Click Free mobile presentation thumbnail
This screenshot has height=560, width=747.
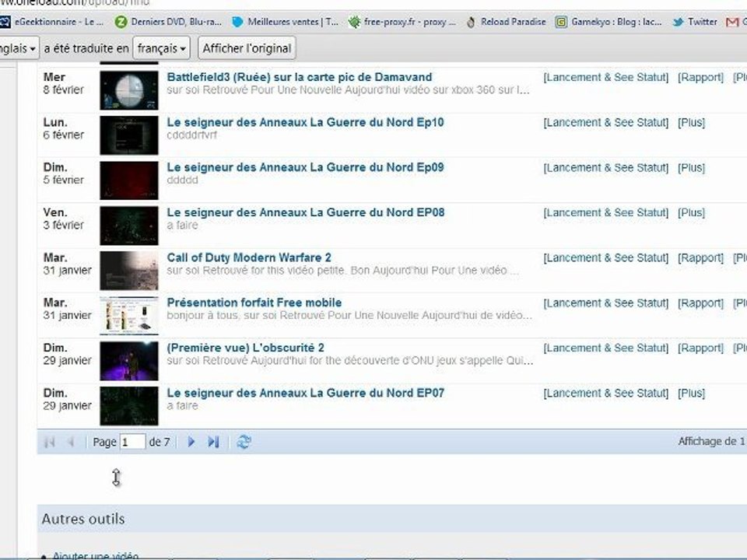tap(129, 316)
